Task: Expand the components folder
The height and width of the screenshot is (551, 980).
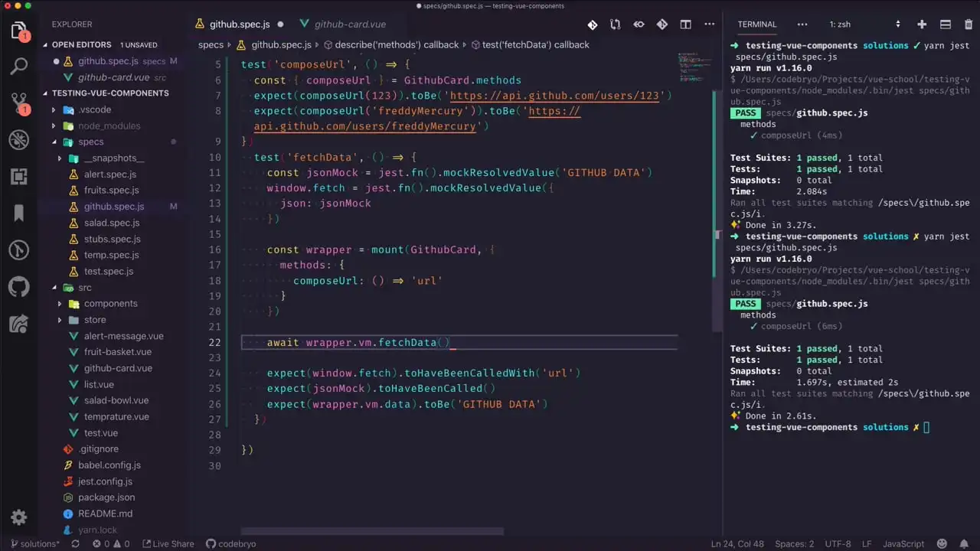Action: tap(110, 304)
